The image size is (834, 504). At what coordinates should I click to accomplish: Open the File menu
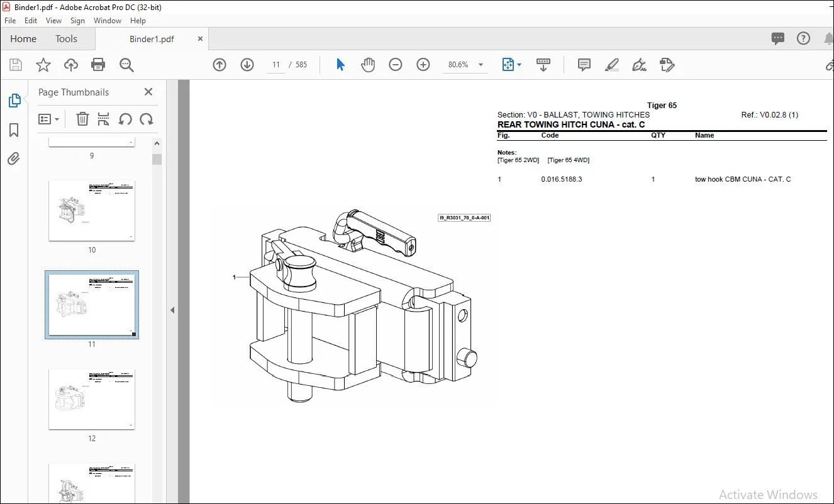(10, 21)
